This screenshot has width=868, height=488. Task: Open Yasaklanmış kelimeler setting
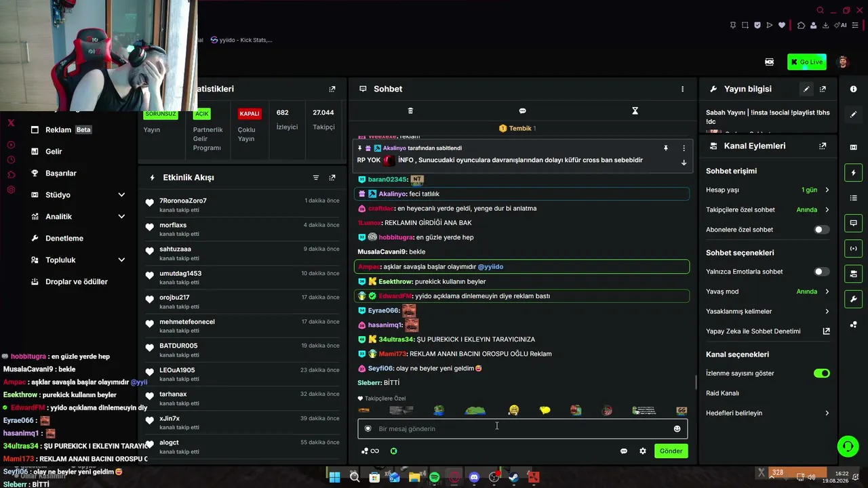(x=768, y=311)
